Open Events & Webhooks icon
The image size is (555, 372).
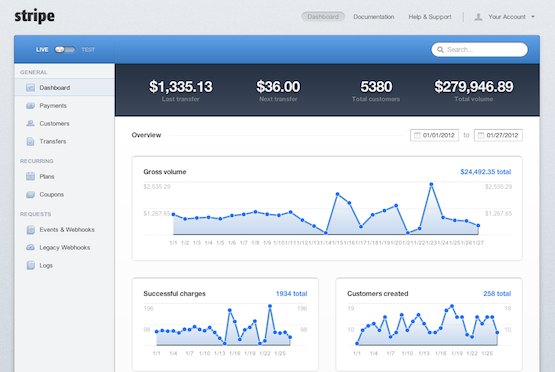coord(30,230)
